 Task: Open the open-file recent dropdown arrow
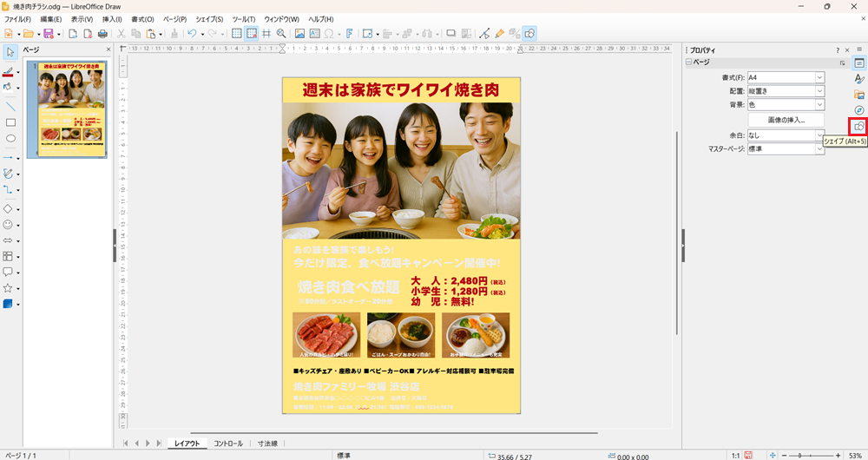(x=38, y=35)
